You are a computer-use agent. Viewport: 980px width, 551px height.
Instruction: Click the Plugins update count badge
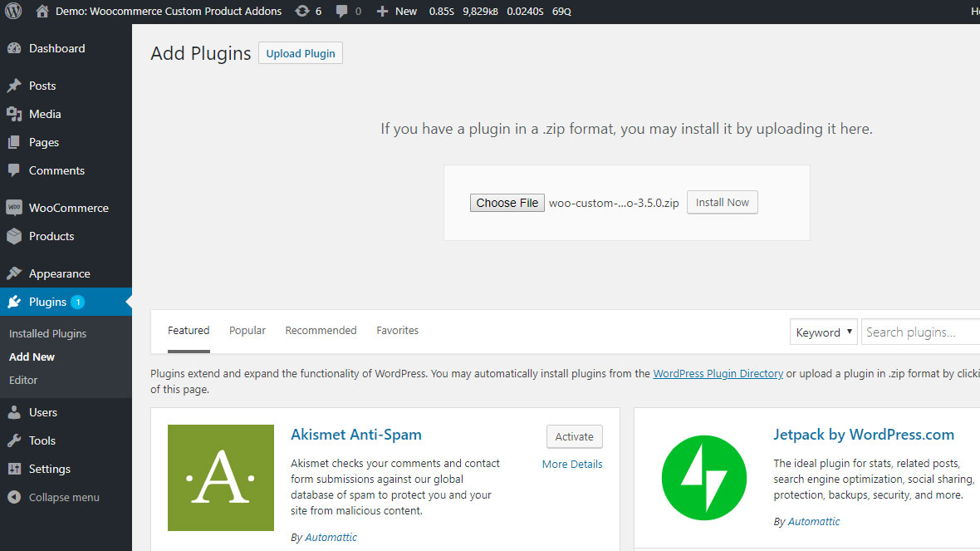coord(77,302)
